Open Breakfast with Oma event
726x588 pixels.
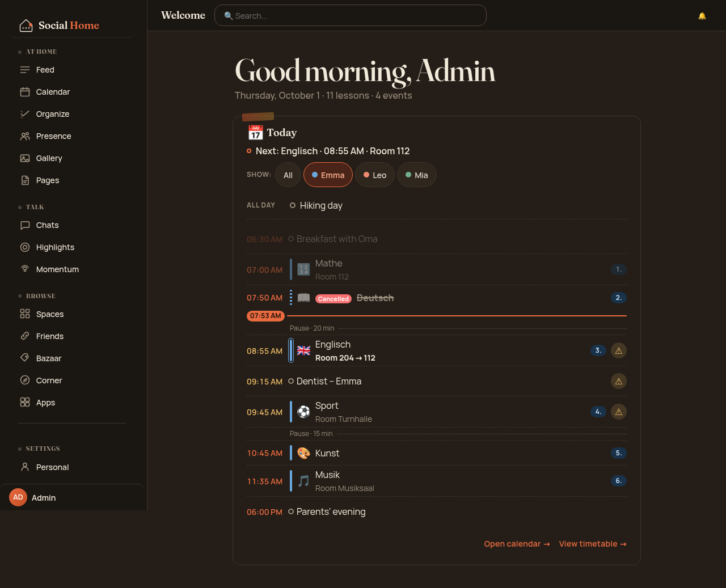click(437, 239)
